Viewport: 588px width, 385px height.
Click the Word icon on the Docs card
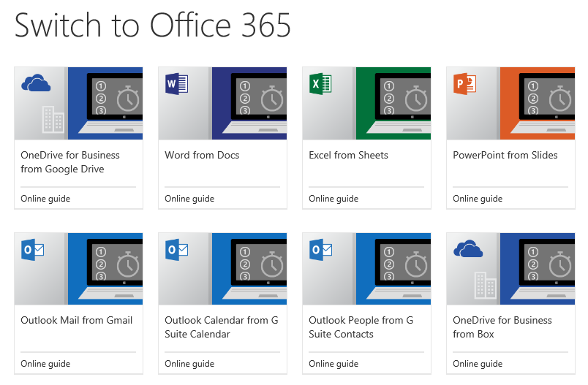tap(177, 83)
